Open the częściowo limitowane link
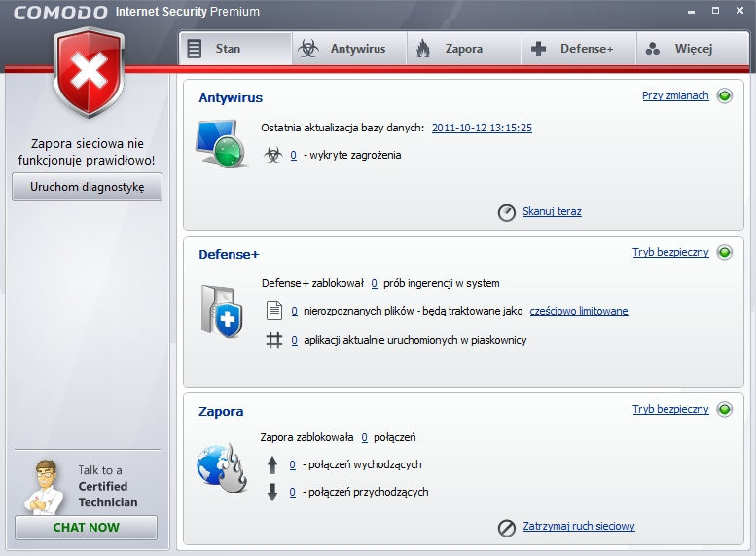The height and width of the screenshot is (556, 756). point(579,311)
